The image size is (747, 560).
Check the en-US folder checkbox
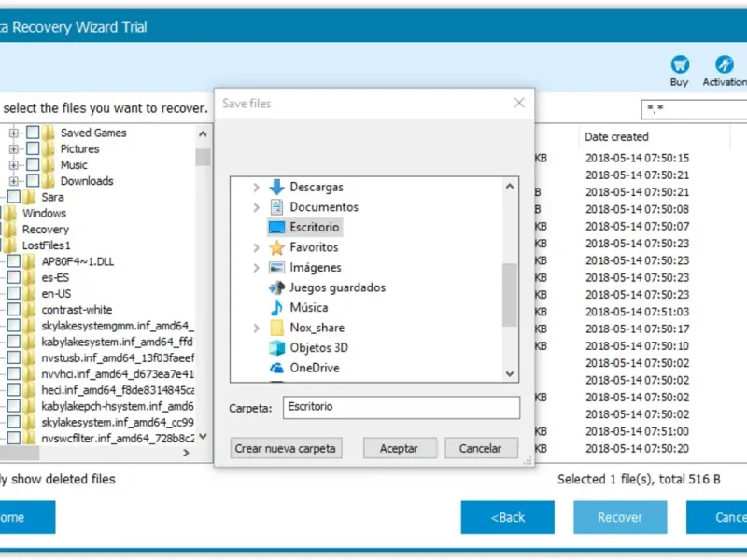(14, 293)
